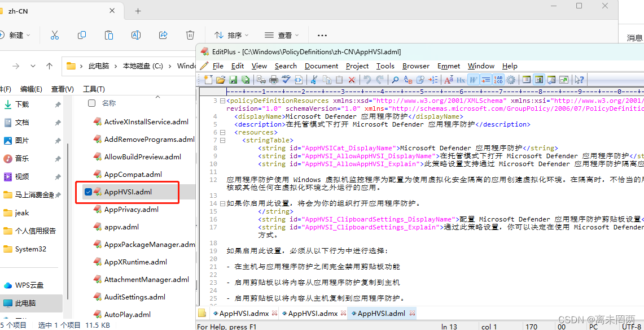Click the red X Delete icon in EditPlus
Viewport: 644px width, 330px height.
(x=352, y=80)
